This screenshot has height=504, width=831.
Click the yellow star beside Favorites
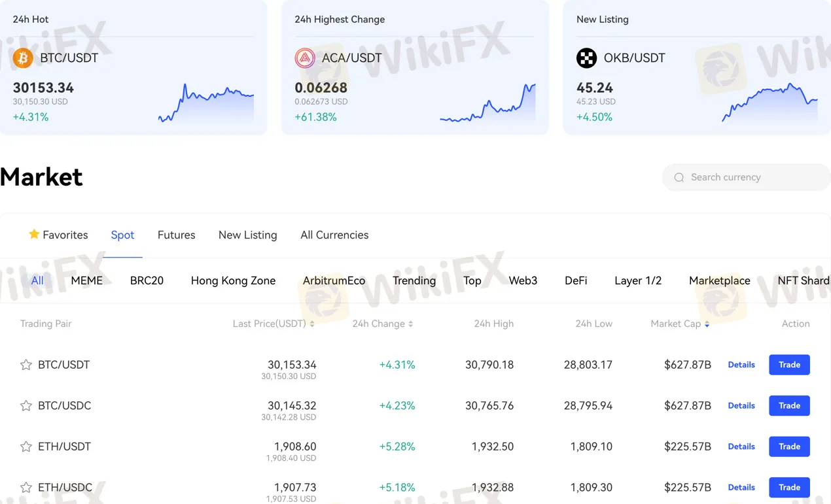[34, 234]
